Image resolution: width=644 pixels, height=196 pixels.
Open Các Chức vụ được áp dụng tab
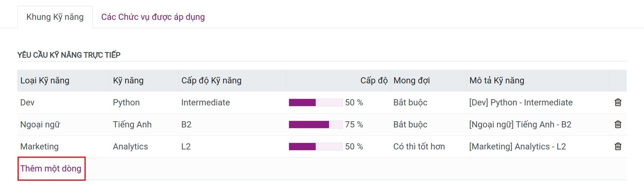(x=153, y=17)
